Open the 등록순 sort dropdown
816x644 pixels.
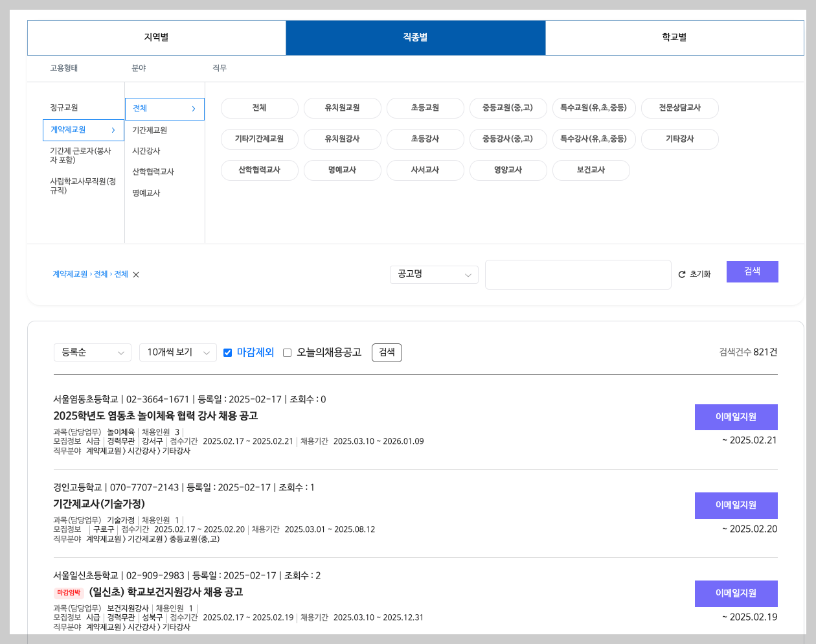click(x=92, y=352)
